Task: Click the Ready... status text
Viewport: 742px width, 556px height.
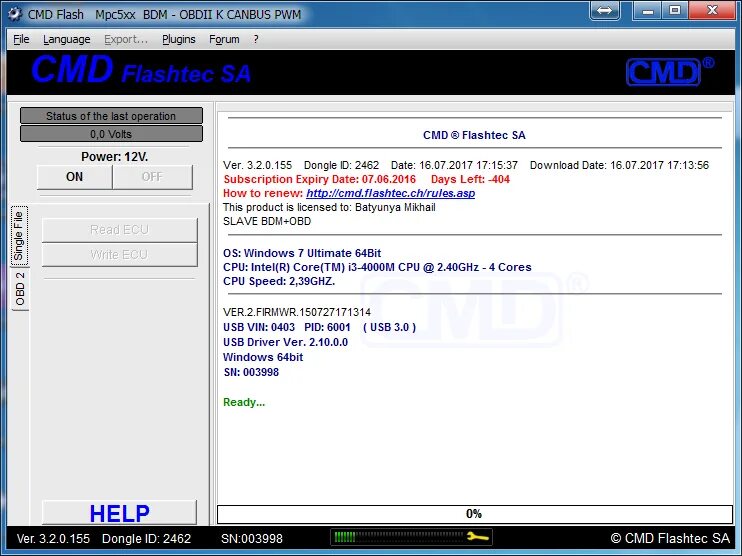Action: pos(244,402)
